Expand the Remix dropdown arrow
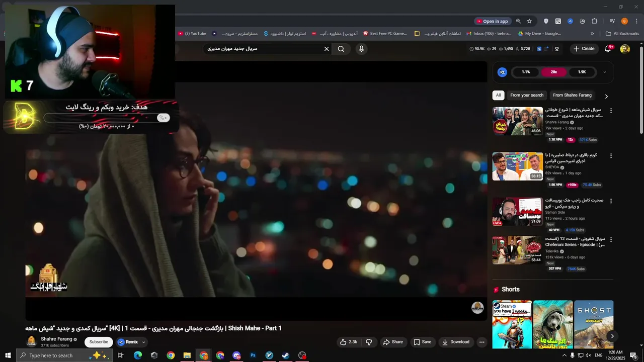The width and height of the screenshot is (644, 362). [x=143, y=342]
